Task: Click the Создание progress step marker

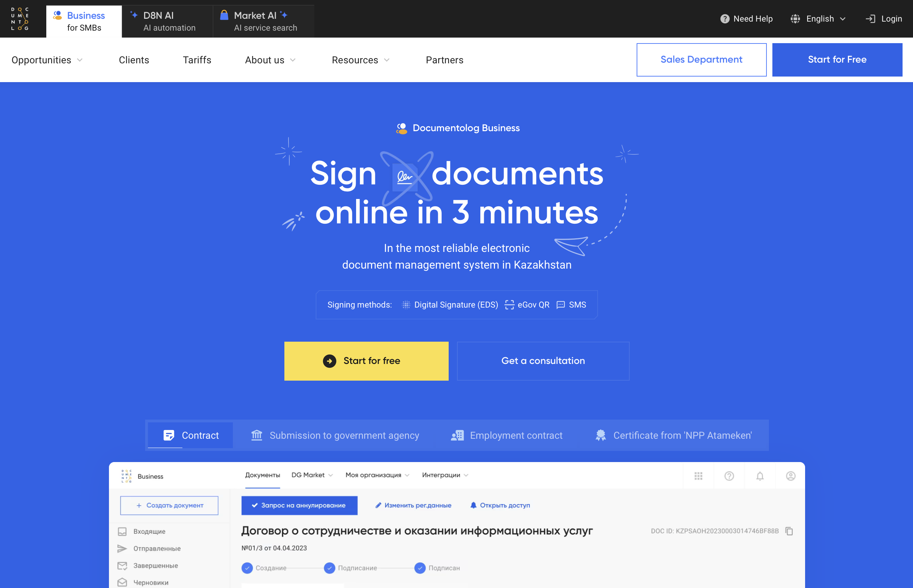Action: (x=247, y=568)
